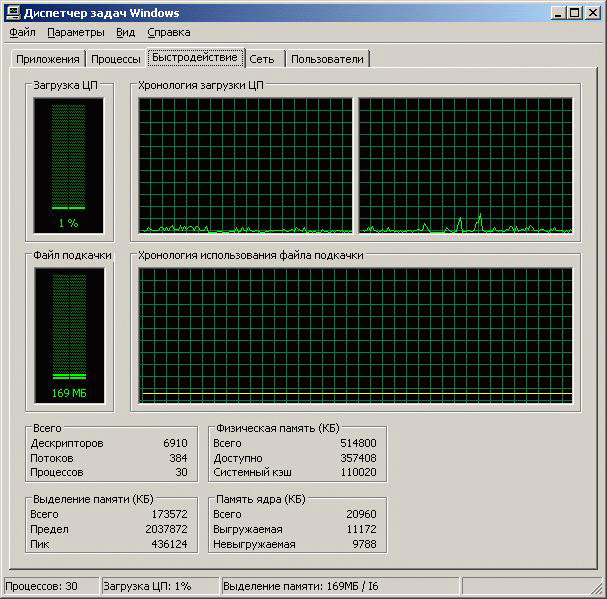This screenshot has height=599, width=607.
Task: Open the Файл menu
Action: pos(22,32)
